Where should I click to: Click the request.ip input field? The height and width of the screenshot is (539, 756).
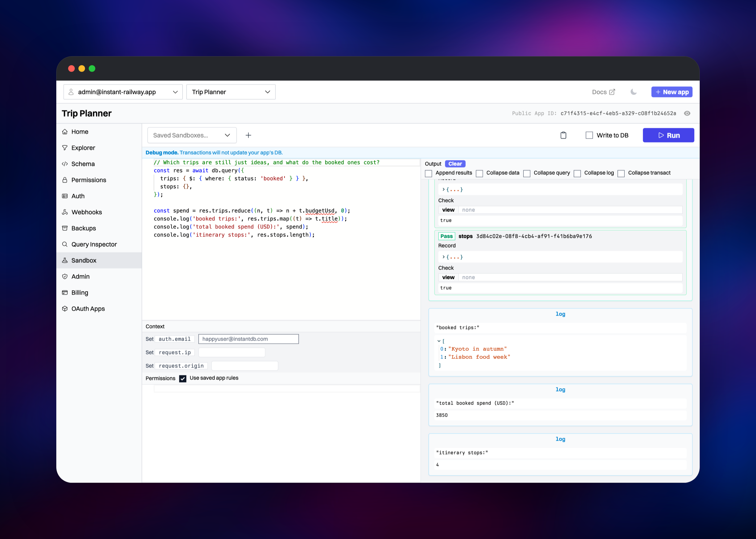point(232,353)
